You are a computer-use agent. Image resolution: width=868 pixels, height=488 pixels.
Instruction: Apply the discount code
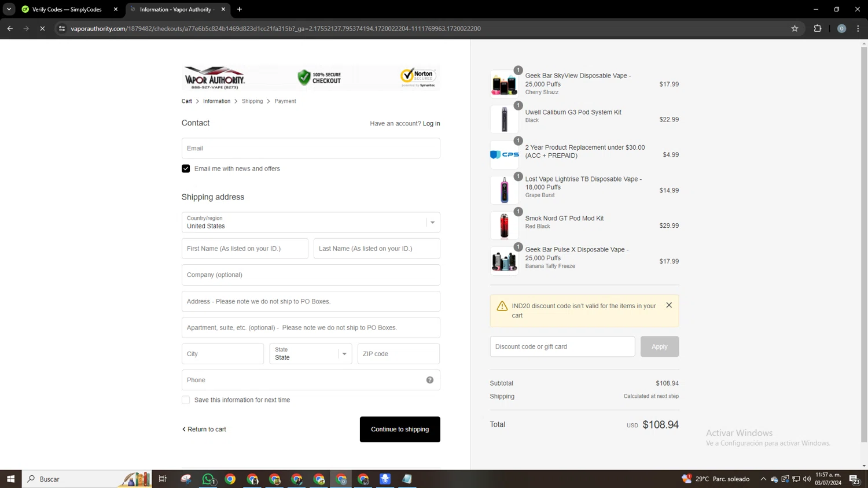pyautogui.click(x=660, y=347)
